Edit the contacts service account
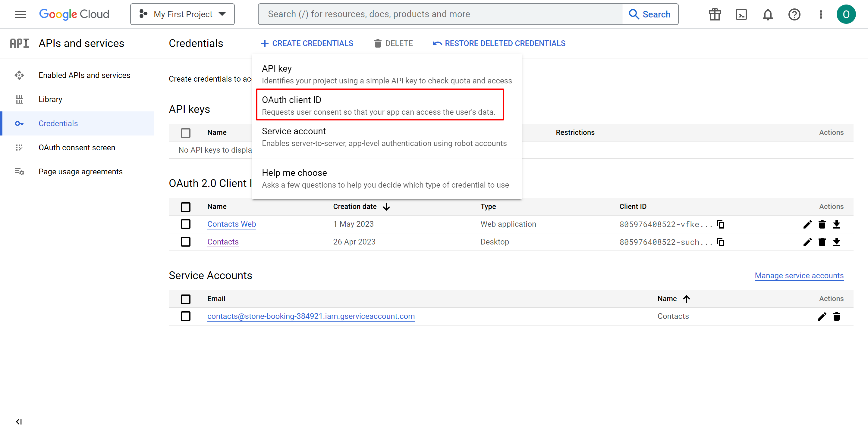The image size is (868, 436). pos(822,316)
